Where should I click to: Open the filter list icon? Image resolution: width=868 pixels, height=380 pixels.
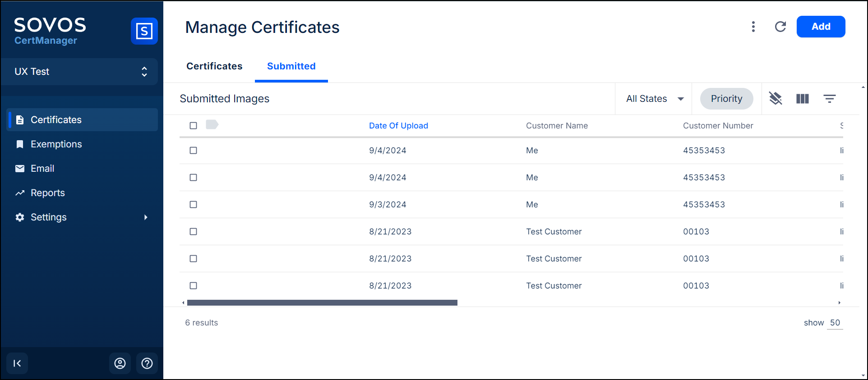829,99
